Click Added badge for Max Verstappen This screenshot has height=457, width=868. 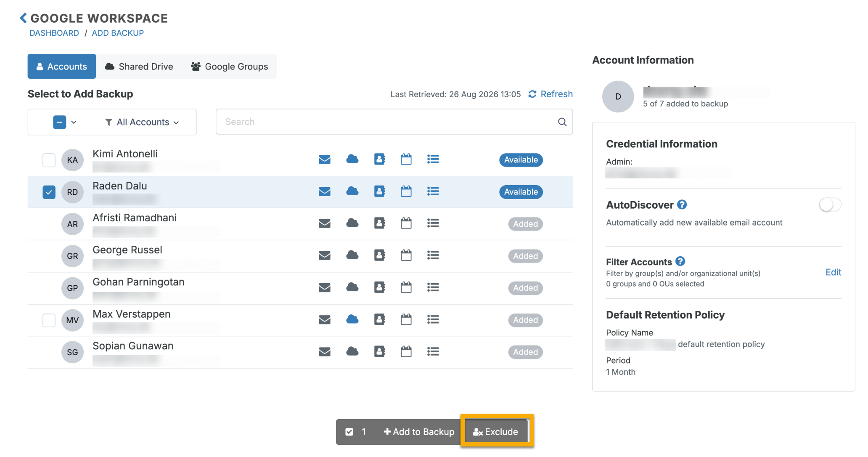526,320
